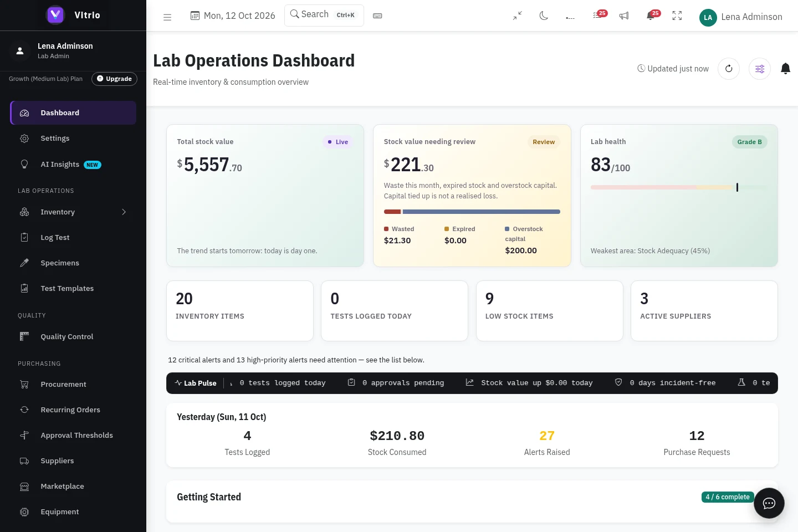Refresh the dashboard data
The width and height of the screenshot is (798, 532).
point(729,69)
